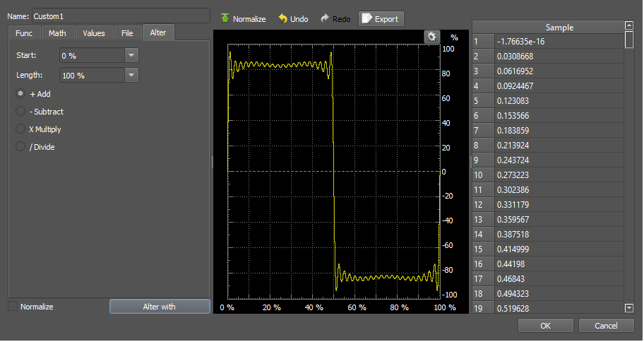Open the Values tab
Screen dimensions: 644x342
coord(94,33)
